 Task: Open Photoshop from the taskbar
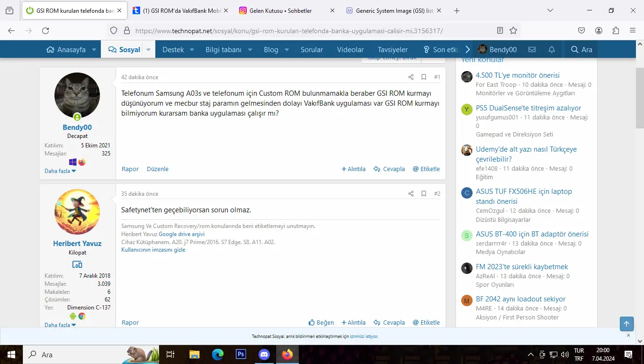click(241, 355)
